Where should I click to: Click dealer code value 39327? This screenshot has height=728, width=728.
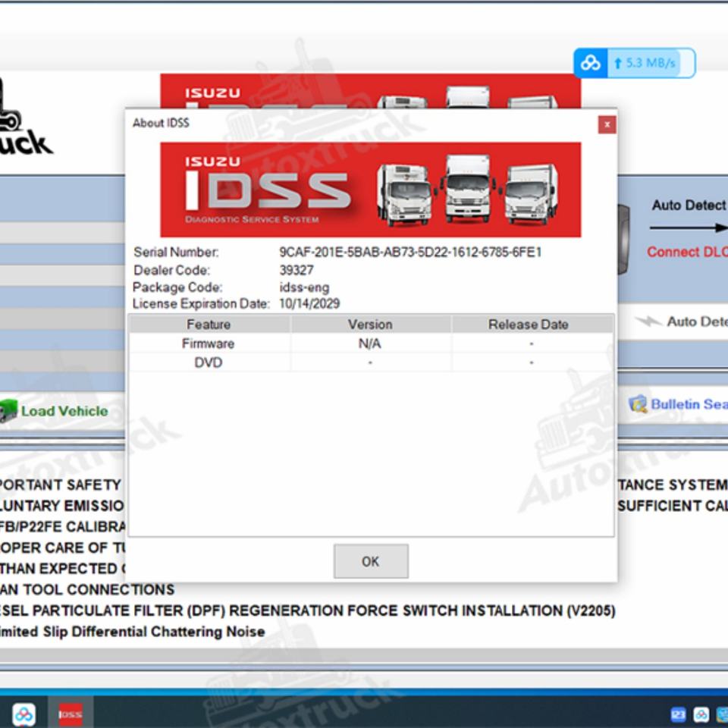297,270
